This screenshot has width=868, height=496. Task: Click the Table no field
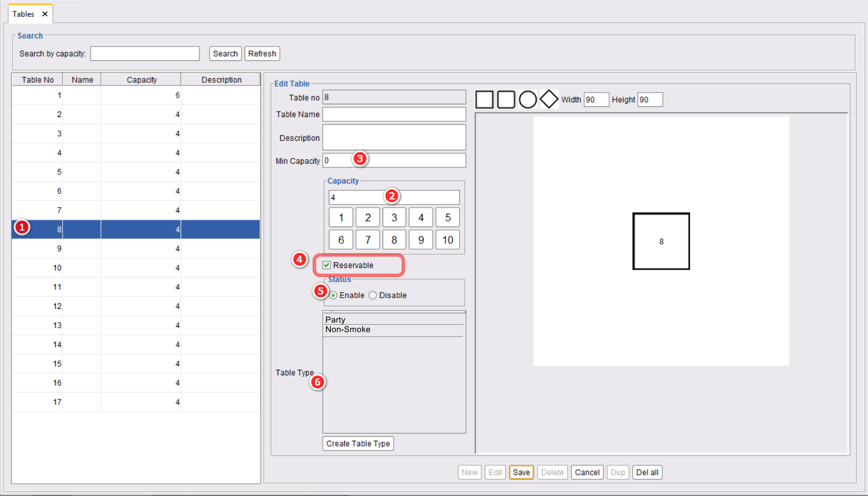point(394,97)
